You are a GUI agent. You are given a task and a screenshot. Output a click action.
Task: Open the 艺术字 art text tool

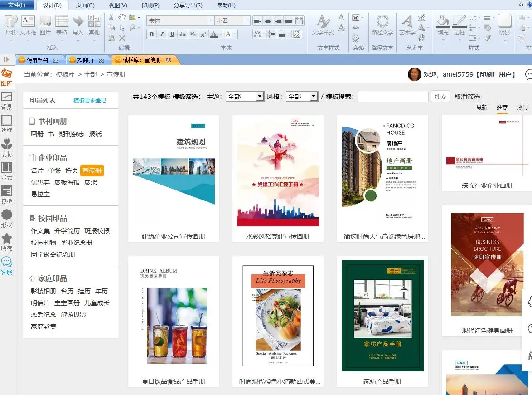pyautogui.click(x=407, y=25)
